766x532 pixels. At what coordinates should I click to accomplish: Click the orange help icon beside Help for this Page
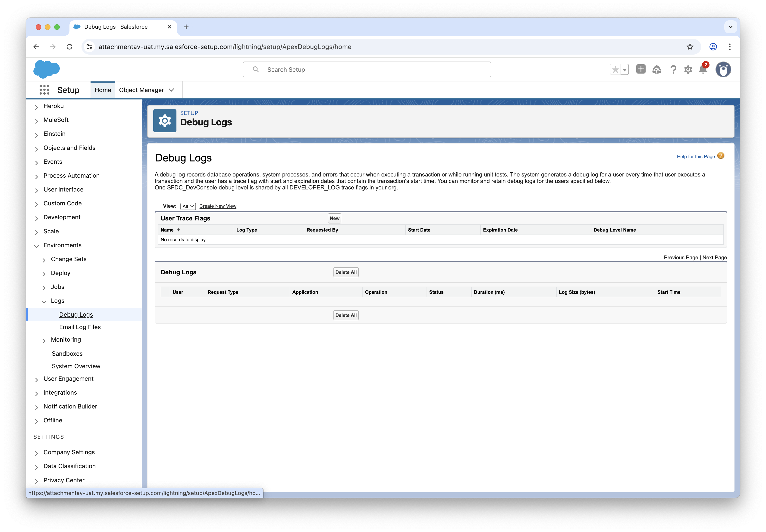click(721, 156)
